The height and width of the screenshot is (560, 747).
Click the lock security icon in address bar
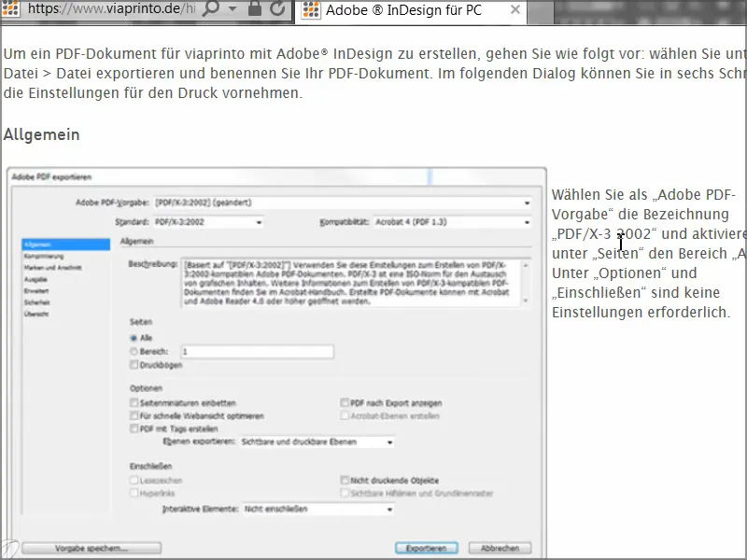tap(255, 8)
